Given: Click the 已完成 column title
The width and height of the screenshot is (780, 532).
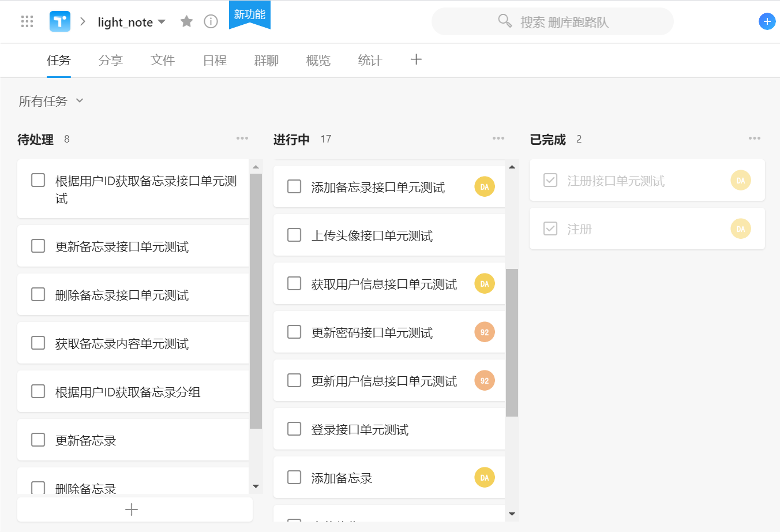Looking at the screenshot, I should [547, 139].
